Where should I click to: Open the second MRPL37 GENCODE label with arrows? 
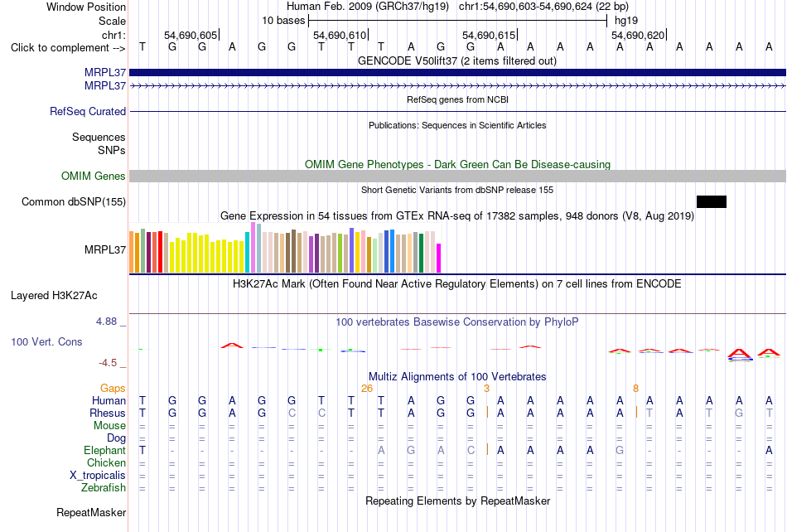point(105,86)
